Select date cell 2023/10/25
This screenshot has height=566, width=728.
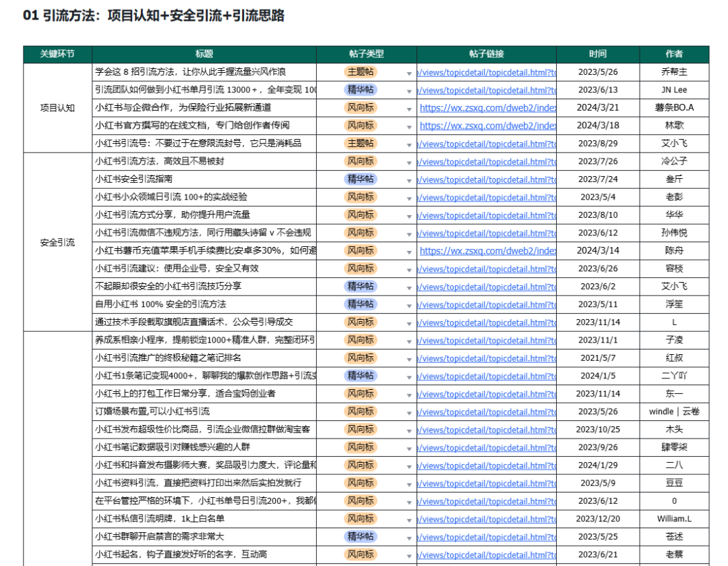click(598, 429)
